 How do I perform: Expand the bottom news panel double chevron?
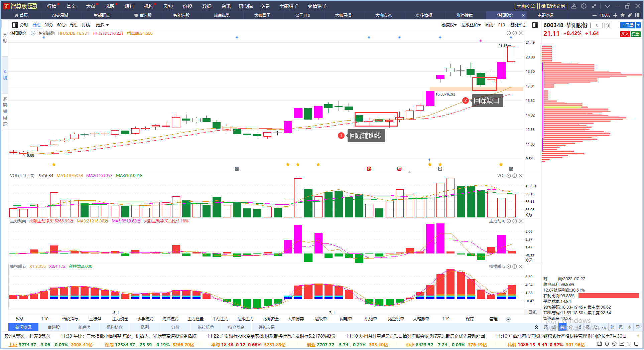coord(536,327)
